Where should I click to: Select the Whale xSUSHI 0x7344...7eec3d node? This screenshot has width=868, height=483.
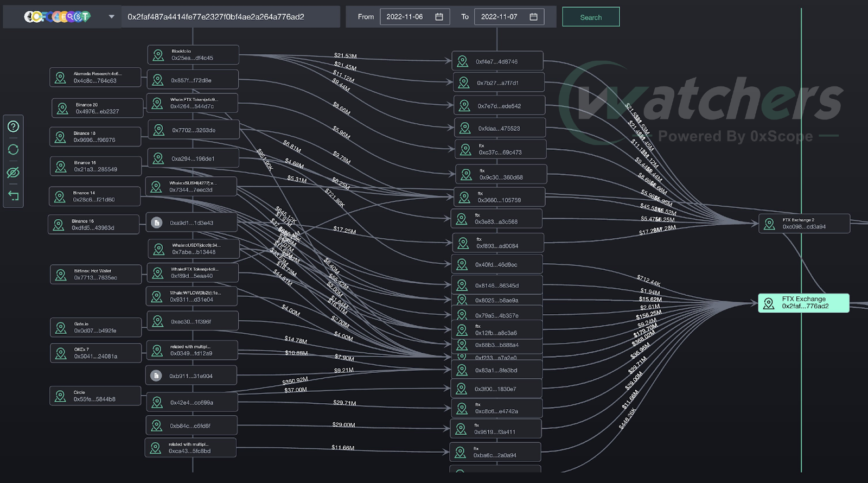pos(191,187)
